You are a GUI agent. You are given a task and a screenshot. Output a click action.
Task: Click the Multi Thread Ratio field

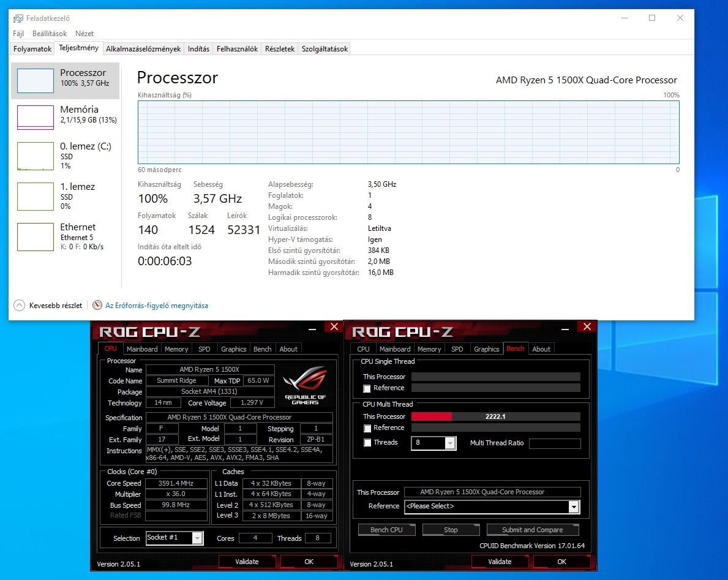555,443
